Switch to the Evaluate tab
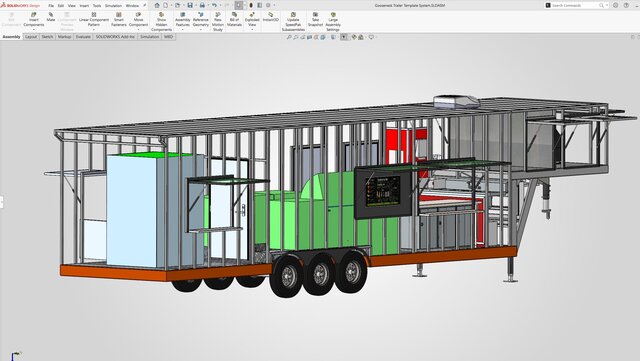 pos(83,37)
